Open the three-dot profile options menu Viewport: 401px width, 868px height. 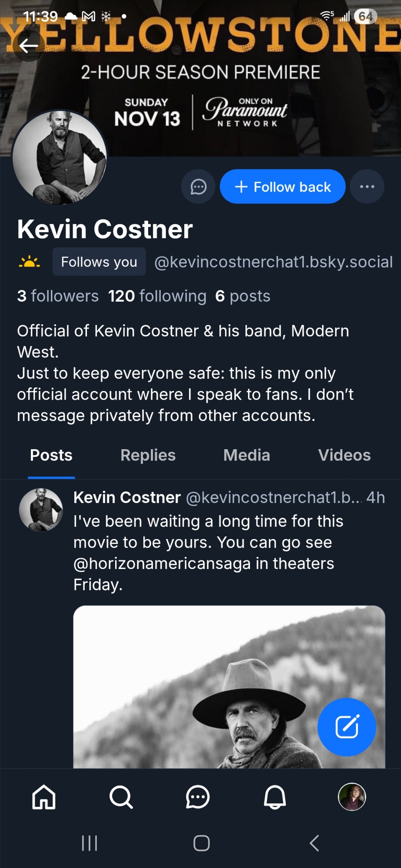click(x=367, y=187)
